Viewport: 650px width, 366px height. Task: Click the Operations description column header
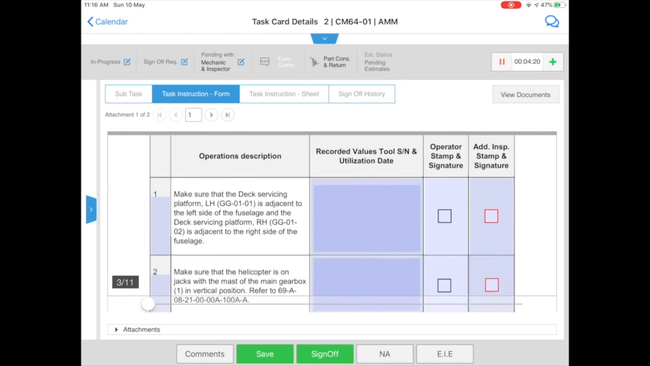240,156
